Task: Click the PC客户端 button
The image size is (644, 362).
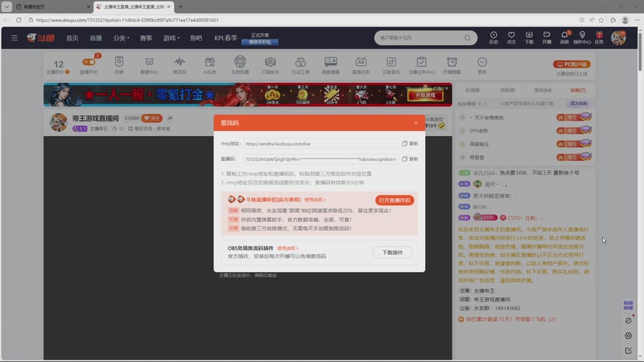Action: point(572,64)
